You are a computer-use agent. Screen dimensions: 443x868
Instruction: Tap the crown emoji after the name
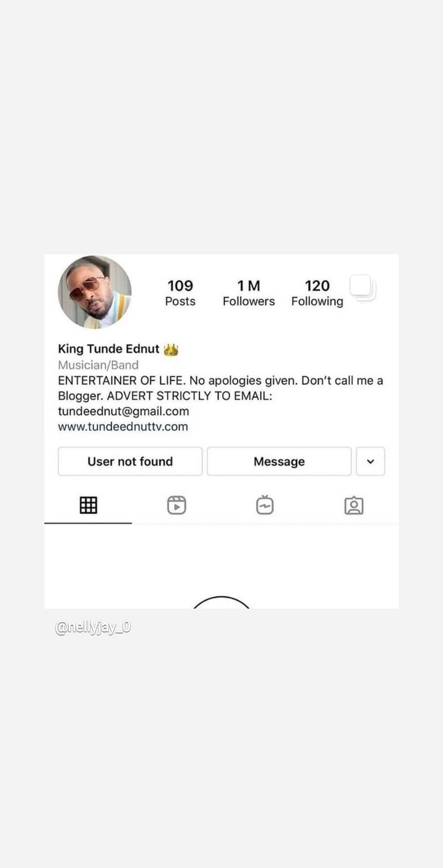[171, 349]
